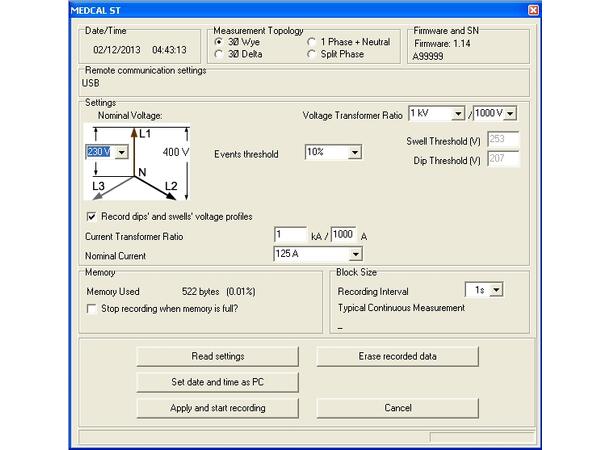This screenshot has width=610, height=450.
Task: Click the Voltage Transformer Ratio label
Action: pyautogui.click(x=352, y=116)
